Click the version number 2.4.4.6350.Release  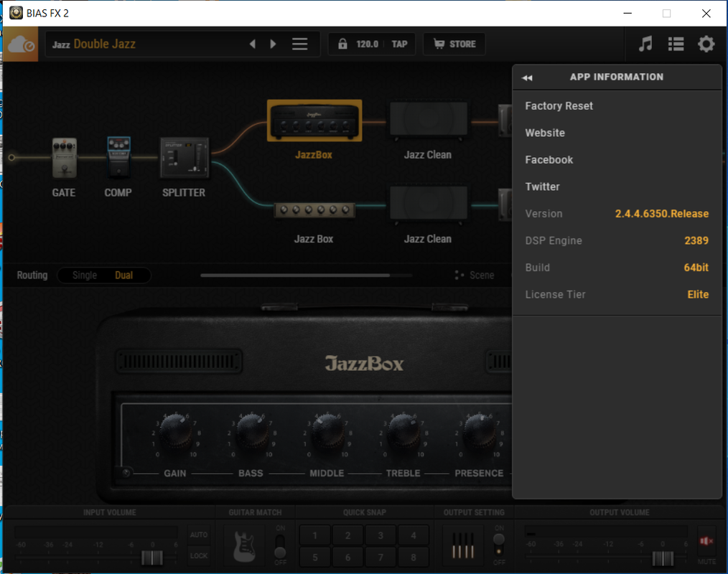tap(662, 213)
